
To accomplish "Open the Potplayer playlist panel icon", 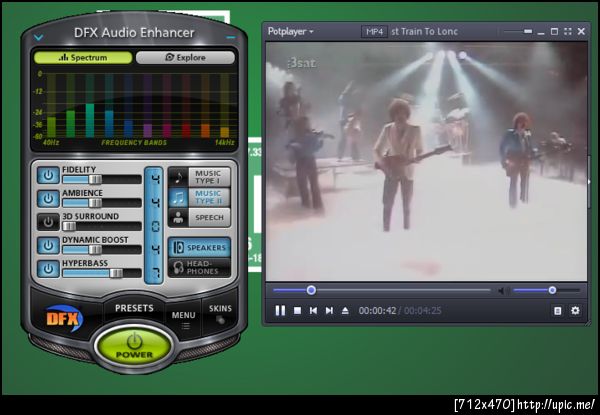I will pyautogui.click(x=558, y=311).
